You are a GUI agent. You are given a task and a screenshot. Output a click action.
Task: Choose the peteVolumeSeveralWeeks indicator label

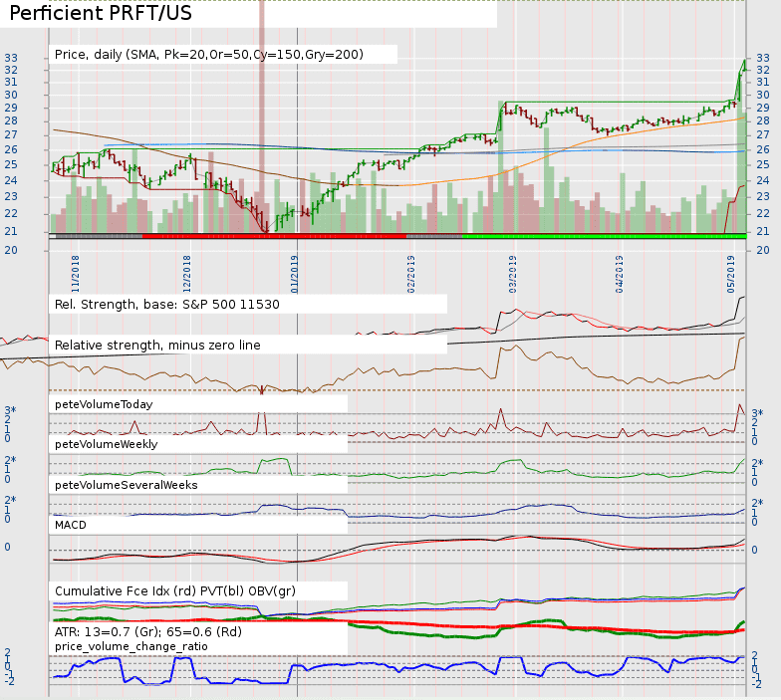[x=127, y=484]
